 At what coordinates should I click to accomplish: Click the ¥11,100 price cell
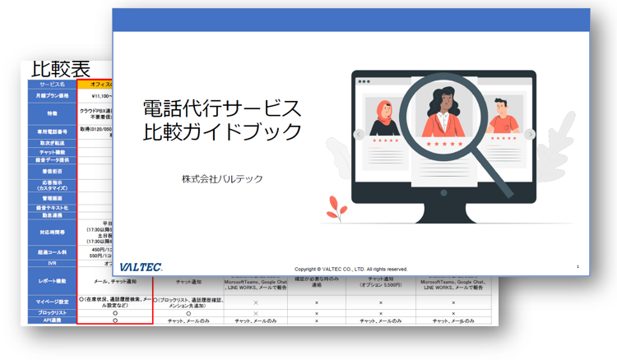coord(95,96)
